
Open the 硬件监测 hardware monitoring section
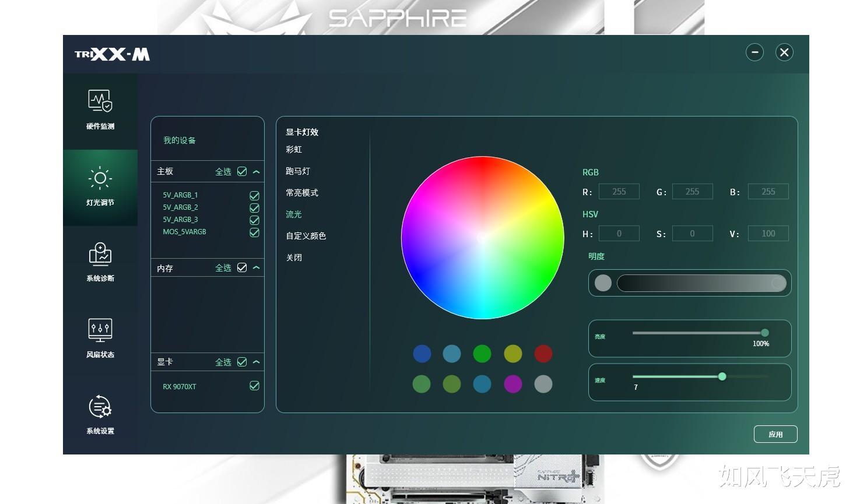coord(100,110)
